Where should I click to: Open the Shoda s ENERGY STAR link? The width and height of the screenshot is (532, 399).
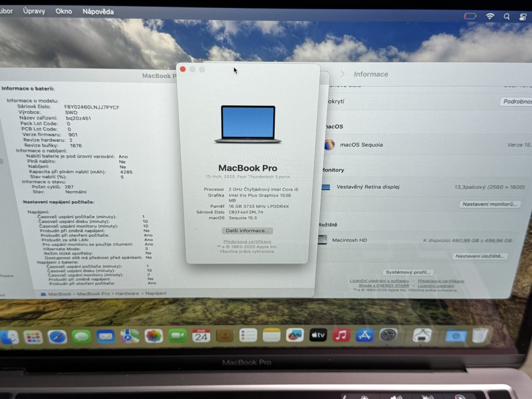384,285
